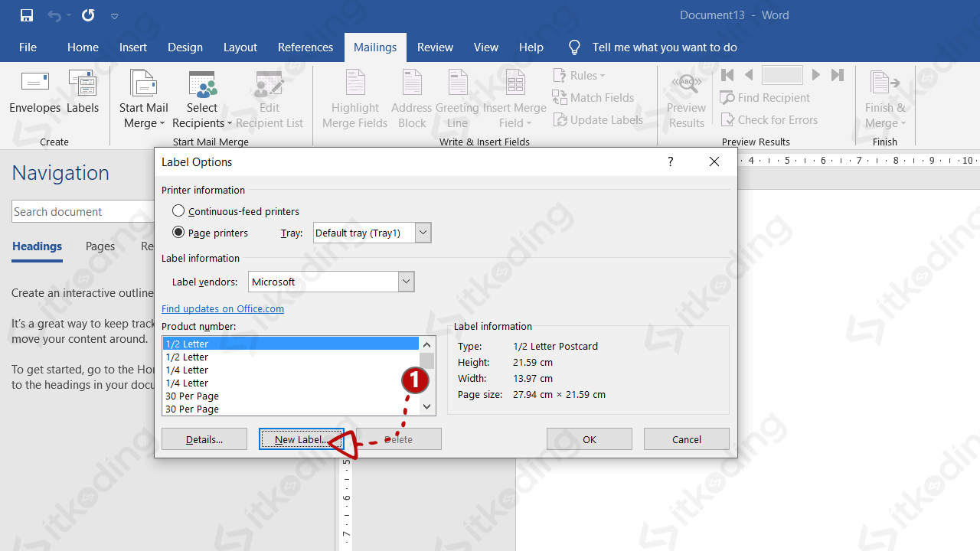Switch to the Review tab

[435, 47]
